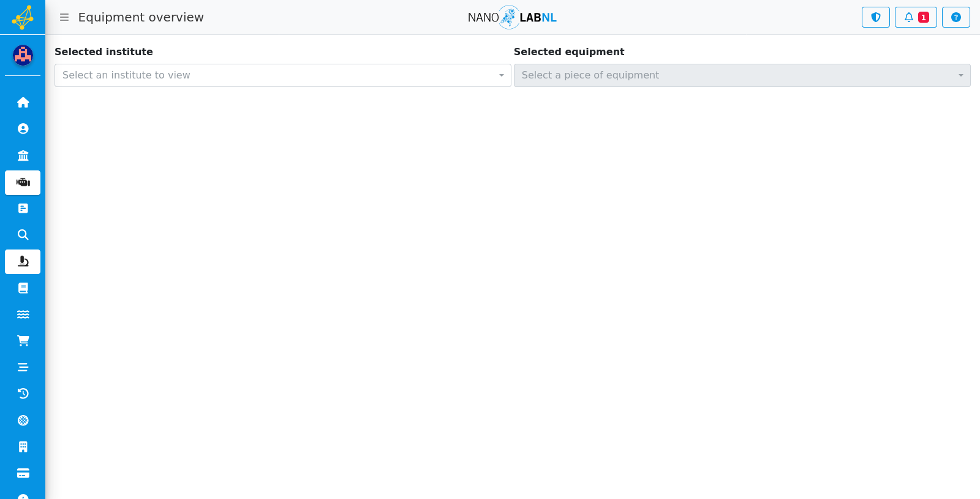Viewport: 980px width, 499px height.
Task: Toggle the hamburger menu beside Equipment overview
Action: pyautogui.click(x=64, y=17)
